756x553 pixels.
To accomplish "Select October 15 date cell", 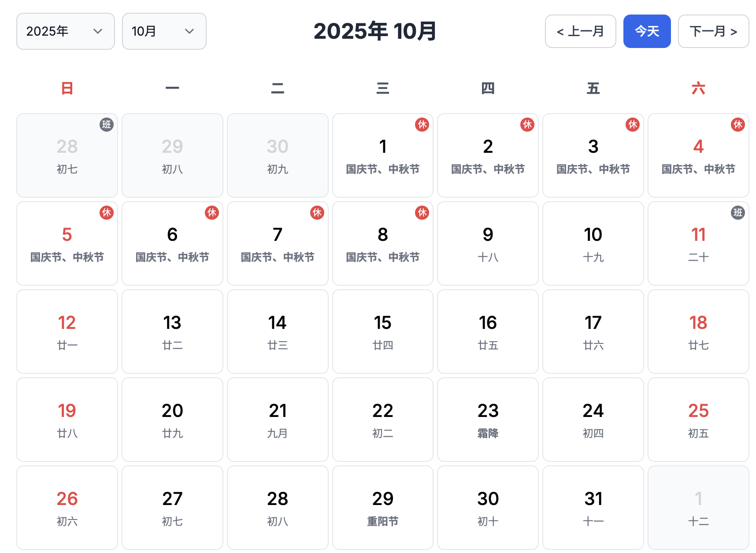I will click(383, 332).
